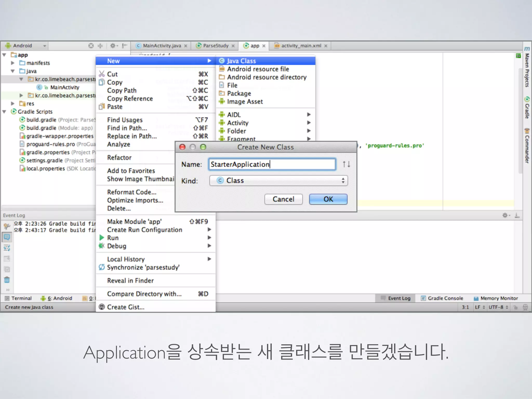Choose Java Class from New submenu
Screen dimensions: 532x399
(265, 61)
